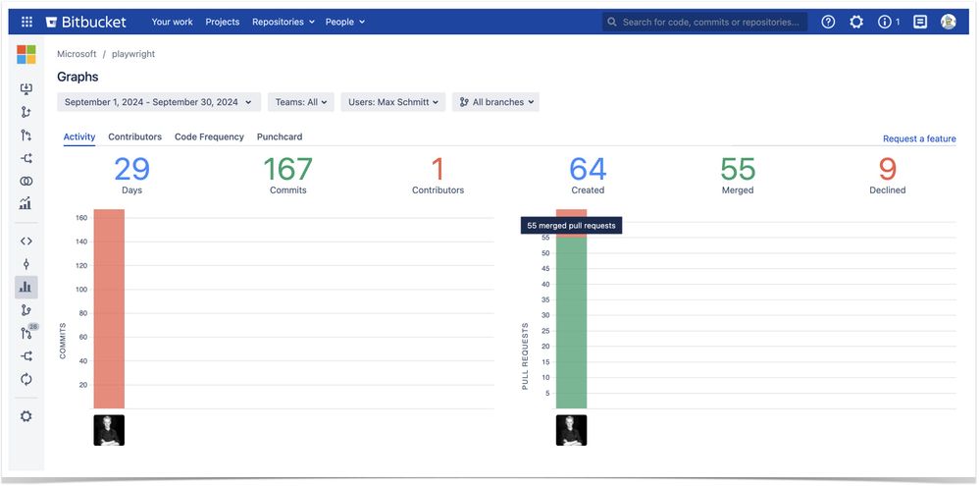Open the Builds circular-arrows sidebar icon
This screenshot has height=486, width=980.
tap(26, 379)
